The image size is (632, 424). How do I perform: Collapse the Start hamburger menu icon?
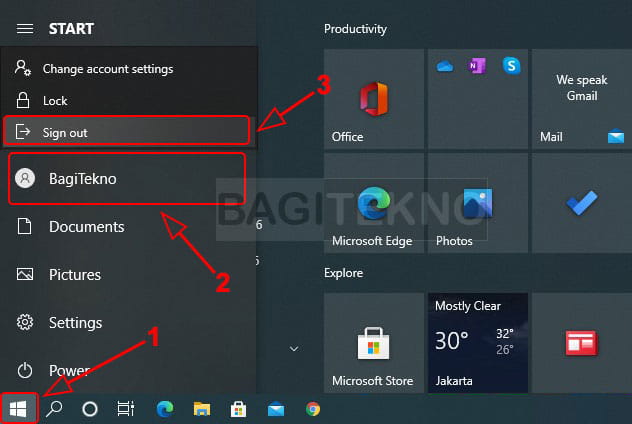(25, 29)
